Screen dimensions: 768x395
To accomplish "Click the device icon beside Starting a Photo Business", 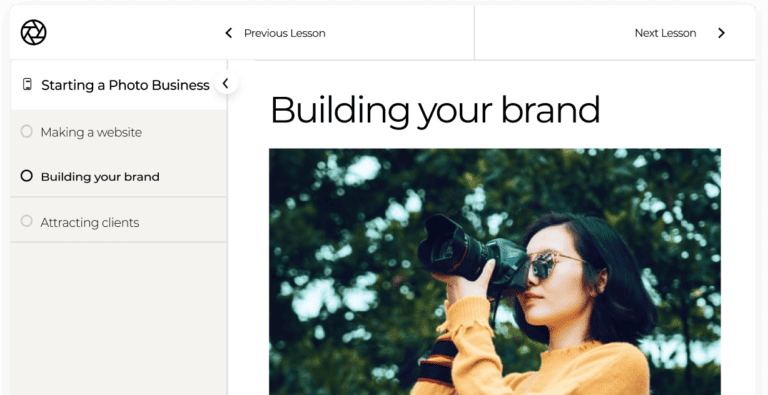I will pos(27,84).
